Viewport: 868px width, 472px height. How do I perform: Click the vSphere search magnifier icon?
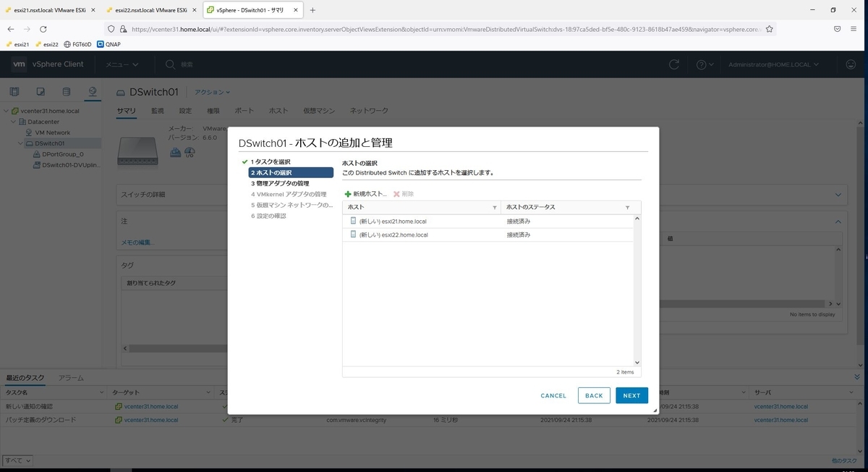(171, 64)
